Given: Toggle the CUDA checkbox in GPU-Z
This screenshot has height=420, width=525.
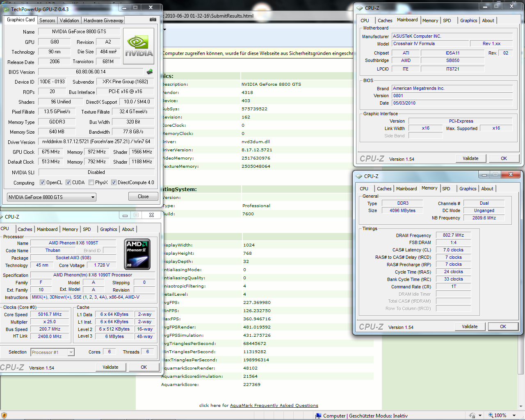Looking at the screenshot, I should (x=68, y=183).
